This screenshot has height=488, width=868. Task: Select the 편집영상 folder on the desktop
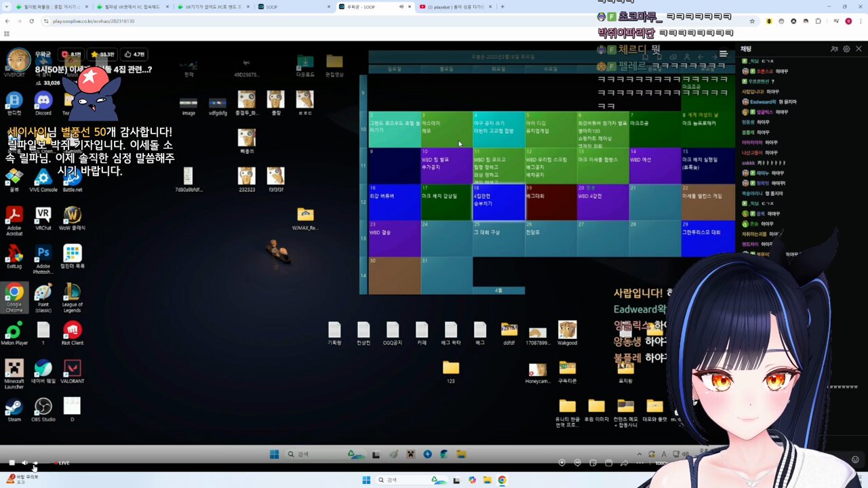334,66
